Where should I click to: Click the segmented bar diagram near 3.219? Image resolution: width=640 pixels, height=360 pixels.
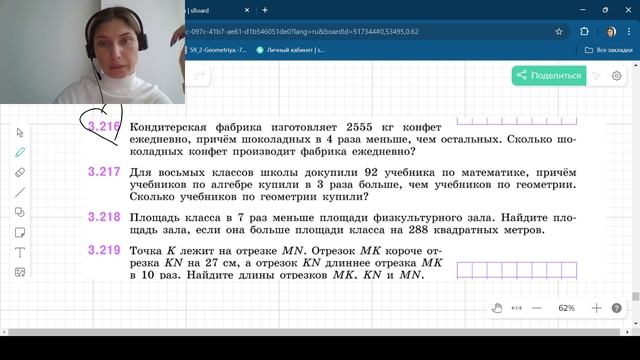click(x=517, y=270)
